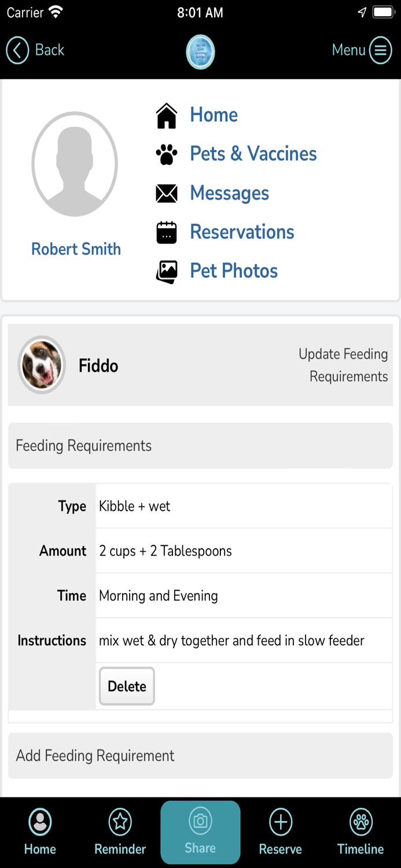Expand Add Feeding Requirement section
This screenshot has height=868, width=401.
[x=200, y=756]
